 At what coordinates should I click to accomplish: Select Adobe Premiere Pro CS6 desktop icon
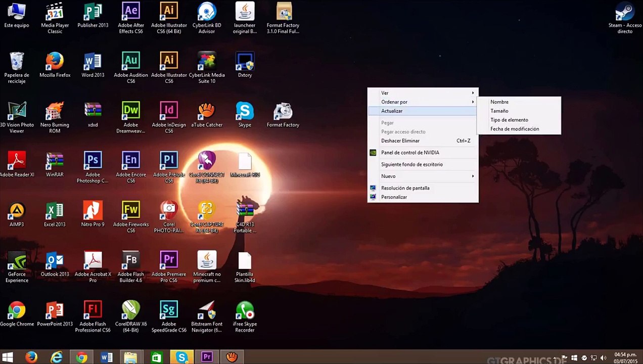click(x=169, y=267)
